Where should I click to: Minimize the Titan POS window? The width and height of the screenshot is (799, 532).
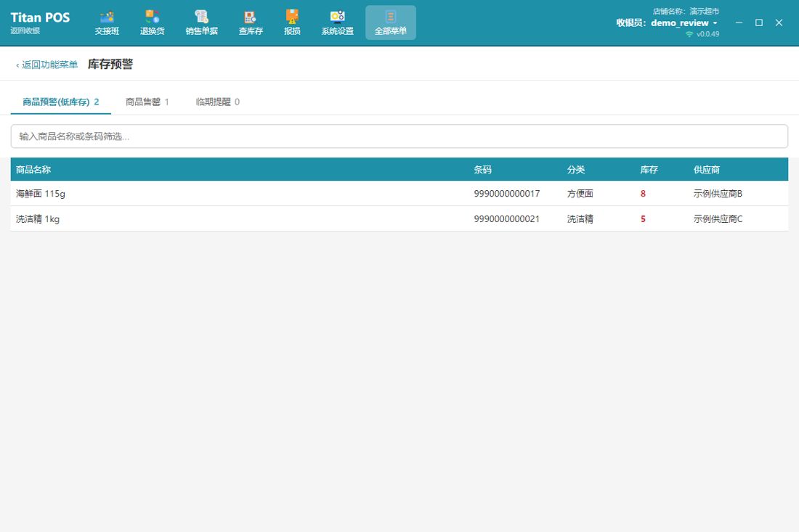coord(739,23)
